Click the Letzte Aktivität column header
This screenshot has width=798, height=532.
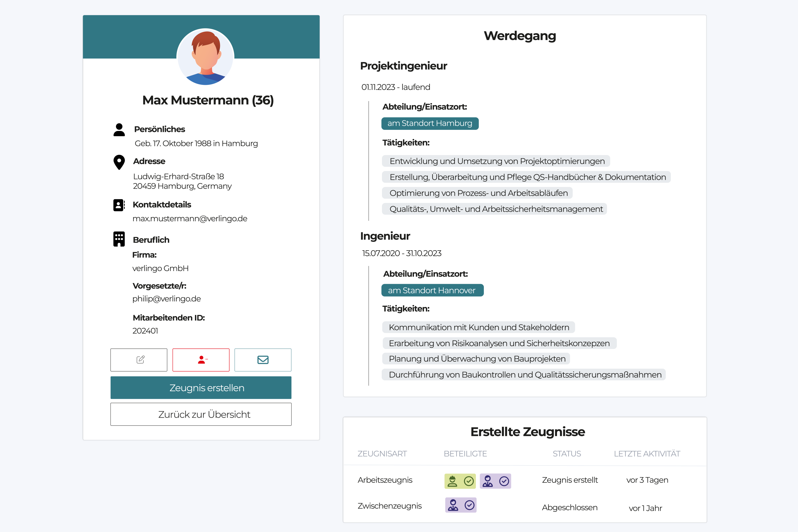pos(647,454)
